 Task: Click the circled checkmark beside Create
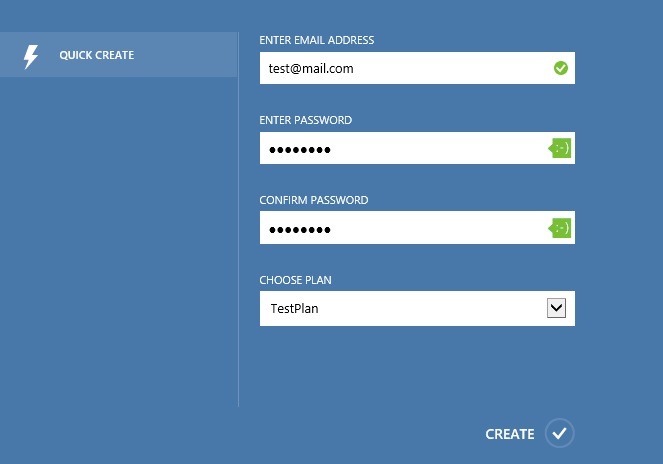tap(560, 433)
